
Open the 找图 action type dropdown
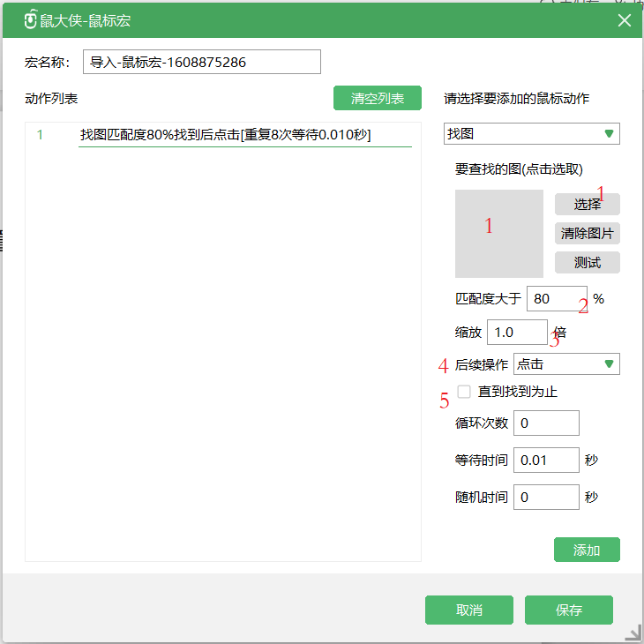click(x=531, y=134)
